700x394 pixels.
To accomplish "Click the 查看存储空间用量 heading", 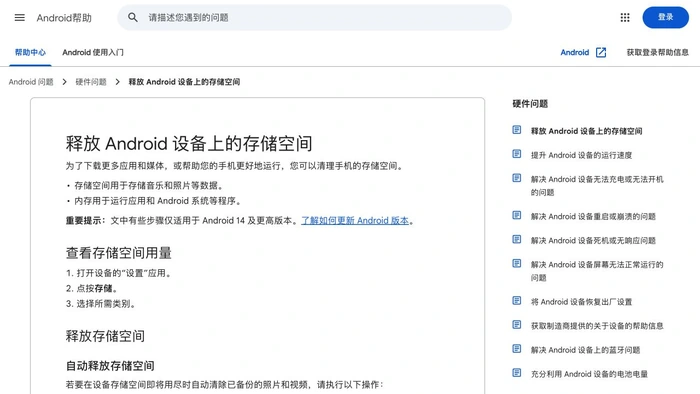I will point(119,253).
